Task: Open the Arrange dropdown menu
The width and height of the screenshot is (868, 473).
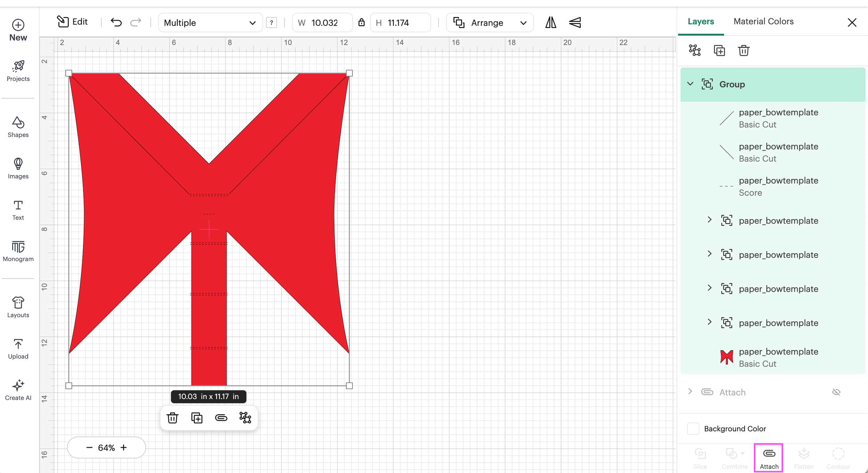Action: point(490,23)
